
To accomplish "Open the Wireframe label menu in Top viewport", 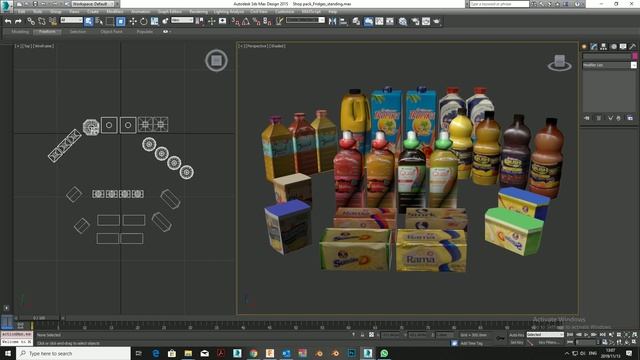I will click(44, 46).
